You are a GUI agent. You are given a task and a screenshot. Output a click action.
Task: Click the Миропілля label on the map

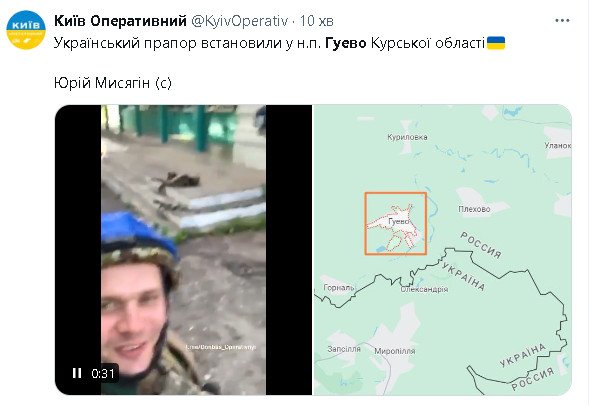tap(395, 351)
